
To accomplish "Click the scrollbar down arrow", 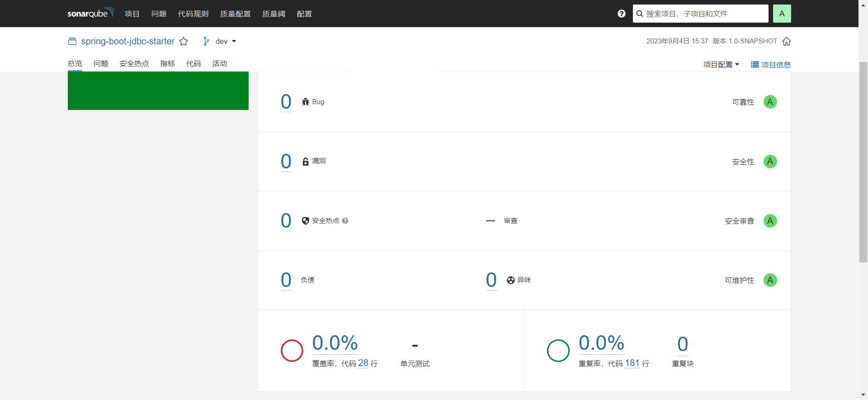I will 863,395.
